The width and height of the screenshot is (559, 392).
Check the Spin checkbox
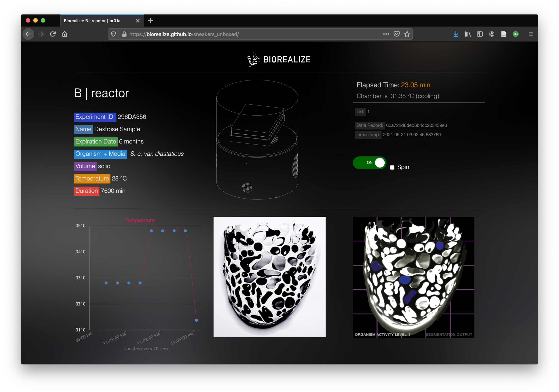(392, 167)
